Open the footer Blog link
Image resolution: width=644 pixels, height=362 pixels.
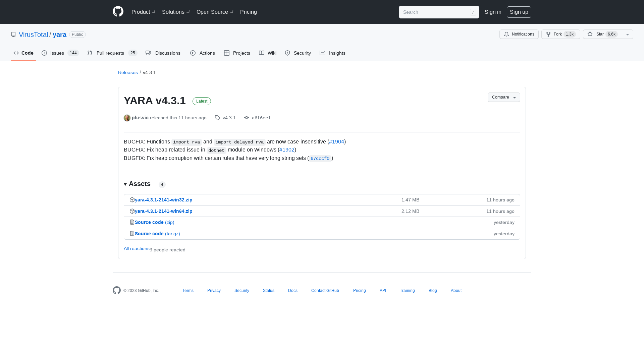click(433, 291)
